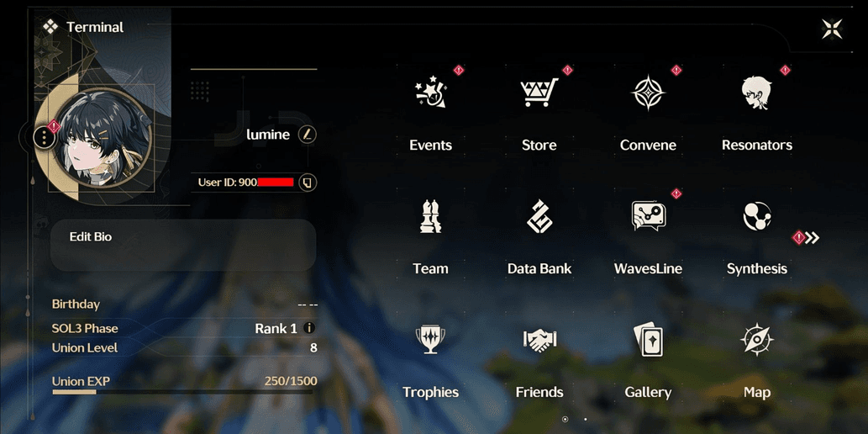
Task: Go to next page with double-chevron arrow
Action: pyautogui.click(x=812, y=238)
